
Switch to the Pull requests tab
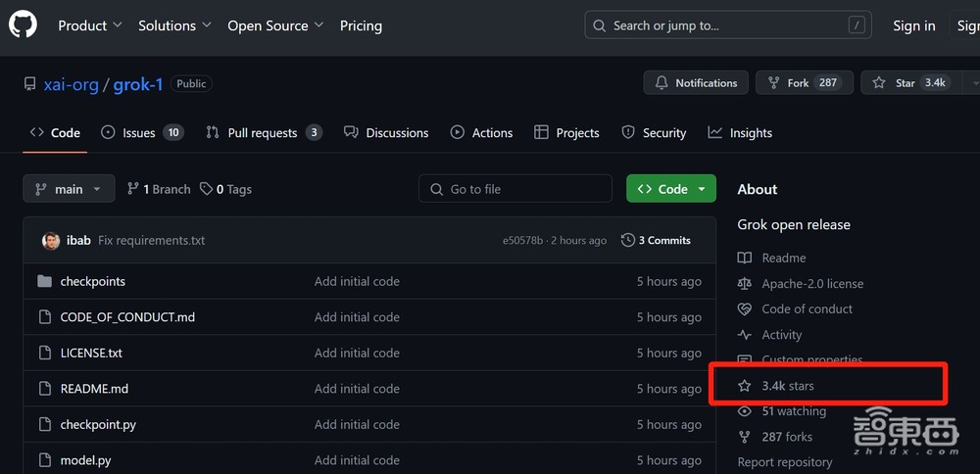click(263, 133)
